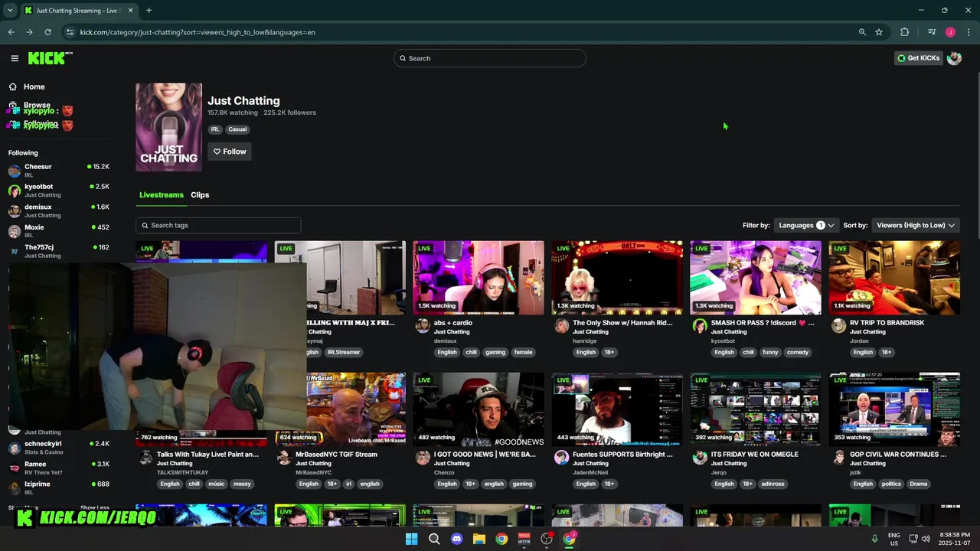The image size is (980, 551).
Task: Click the Search tags input field
Action: (x=218, y=225)
